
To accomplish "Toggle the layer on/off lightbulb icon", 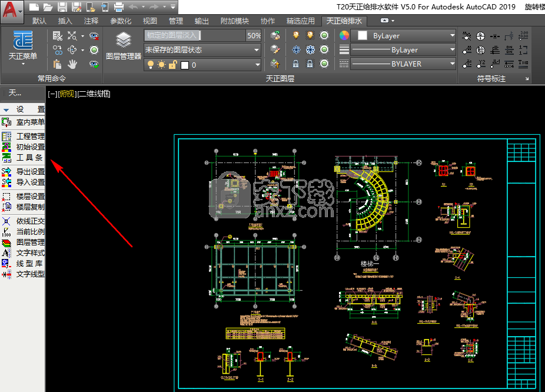I will pos(295,35).
